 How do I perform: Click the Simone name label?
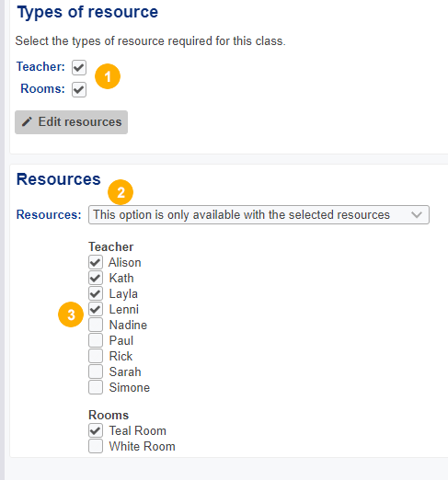130,387
